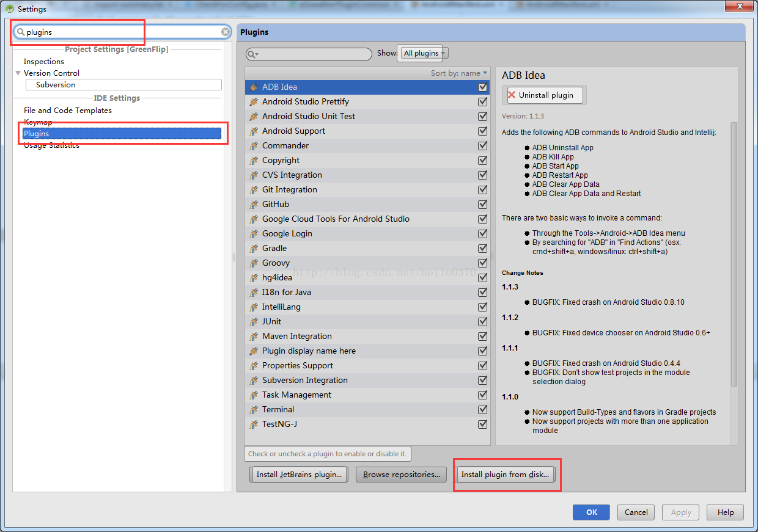Image resolution: width=758 pixels, height=532 pixels.
Task: Click the Terminal plugin icon
Action: [254, 409]
